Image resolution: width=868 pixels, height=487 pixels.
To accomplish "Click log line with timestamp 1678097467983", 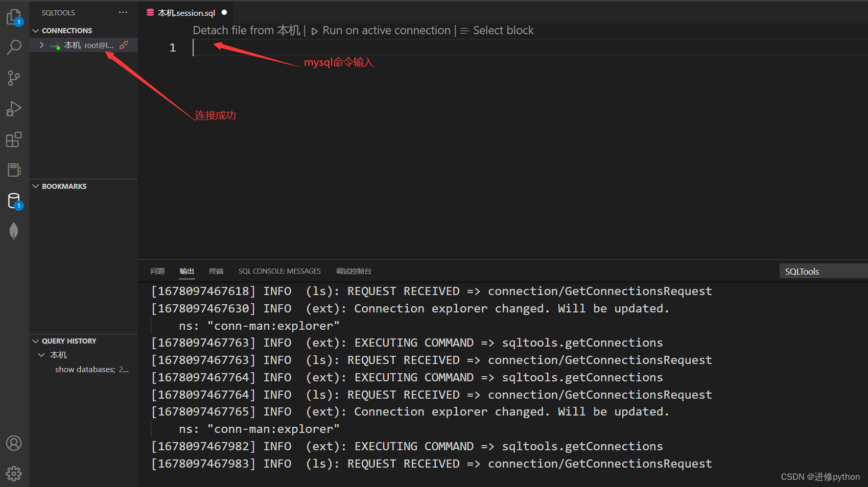I will (431, 464).
